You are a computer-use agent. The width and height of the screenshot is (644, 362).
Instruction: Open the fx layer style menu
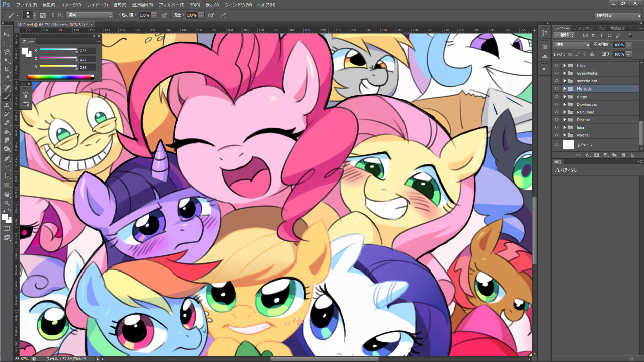point(588,155)
